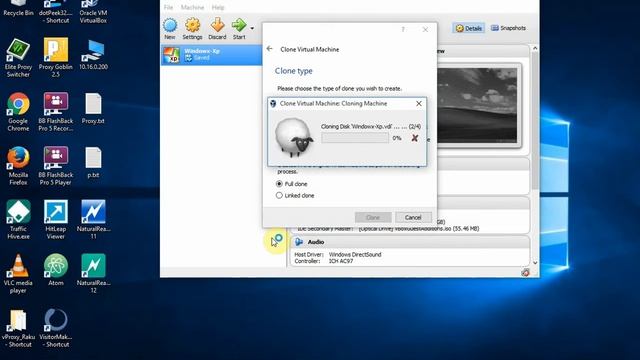Click the Audio speaker icon

tap(299, 242)
